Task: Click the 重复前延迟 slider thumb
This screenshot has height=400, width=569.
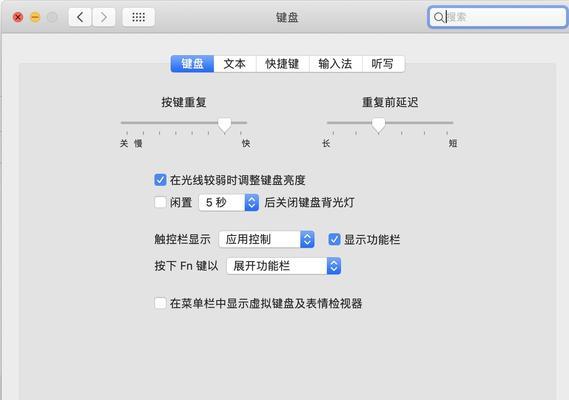Action: tap(378, 125)
